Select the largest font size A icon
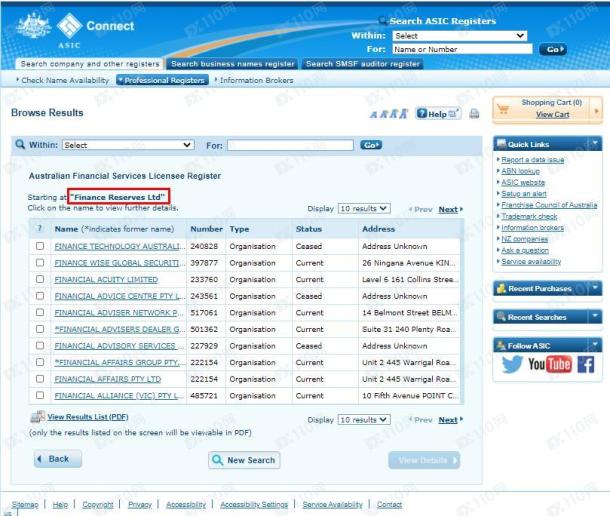The width and height of the screenshot is (610, 516). pyautogui.click(x=403, y=114)
